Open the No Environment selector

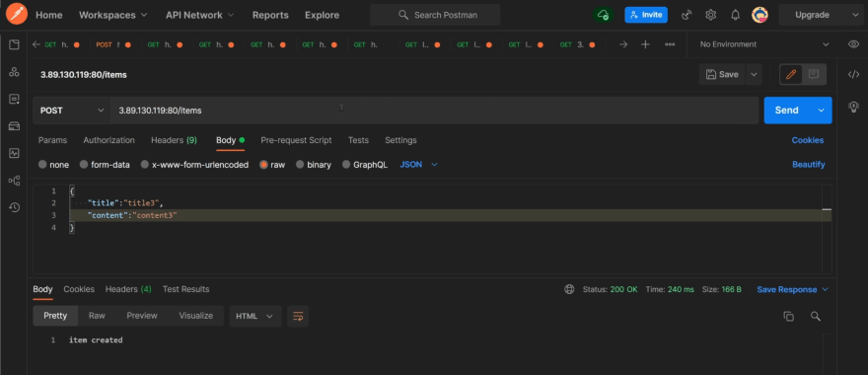point(763,44)
